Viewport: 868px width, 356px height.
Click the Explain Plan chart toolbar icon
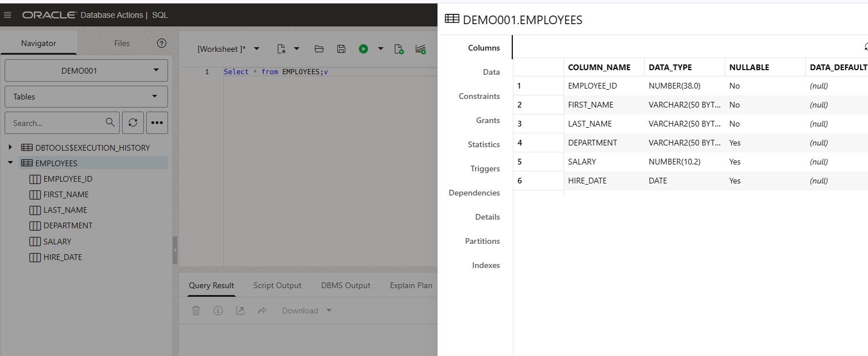420,49
